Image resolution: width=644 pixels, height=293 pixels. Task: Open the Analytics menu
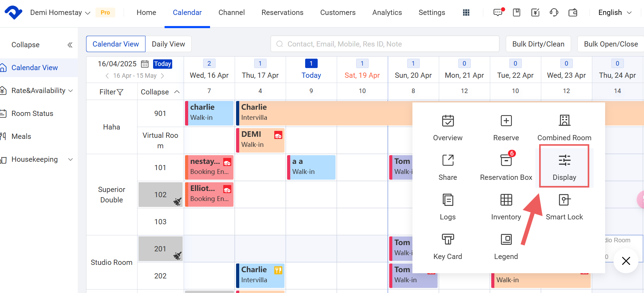coord(387,12)
